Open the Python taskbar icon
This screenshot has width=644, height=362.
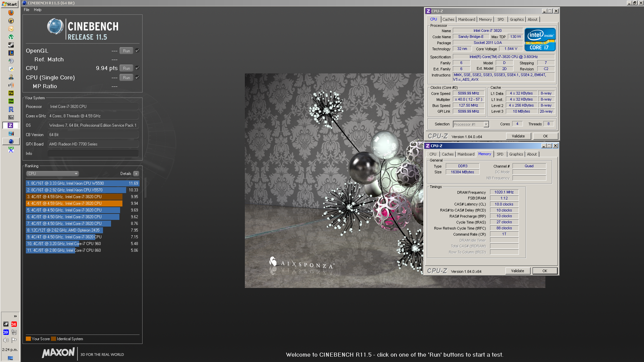[11, 69]
